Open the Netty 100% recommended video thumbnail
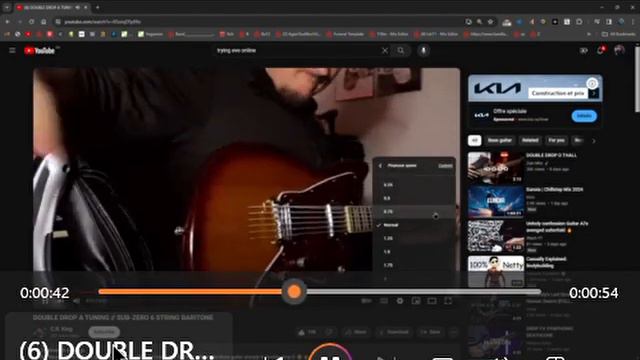 point(496,271)
